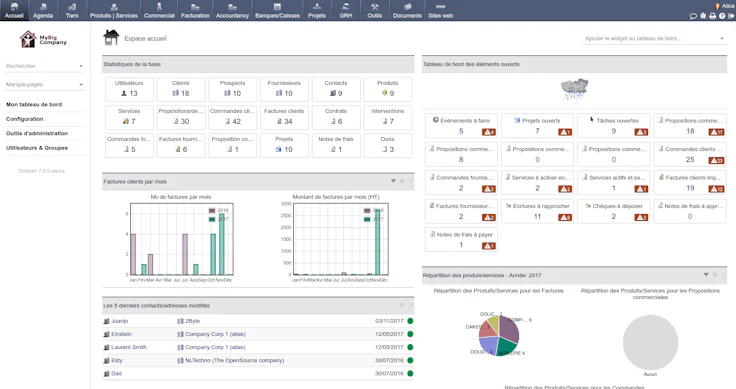
Task: Click filter icon on Répartition des produits/services widget
Action: tap(706, 275)
